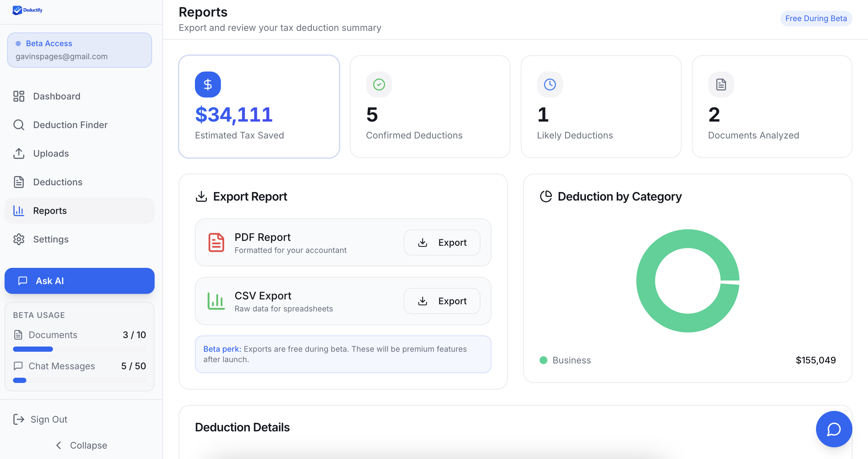868x459 pixels.
Task: Click the green checkmark Confirmed Deductions icon
Action: pyautogui.click(x=379, y=84)
